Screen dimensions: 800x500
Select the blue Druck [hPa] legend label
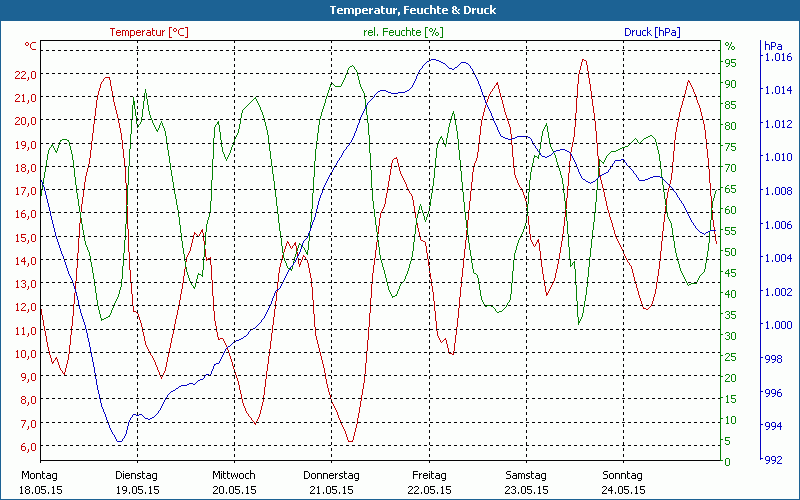coord(652,32)
